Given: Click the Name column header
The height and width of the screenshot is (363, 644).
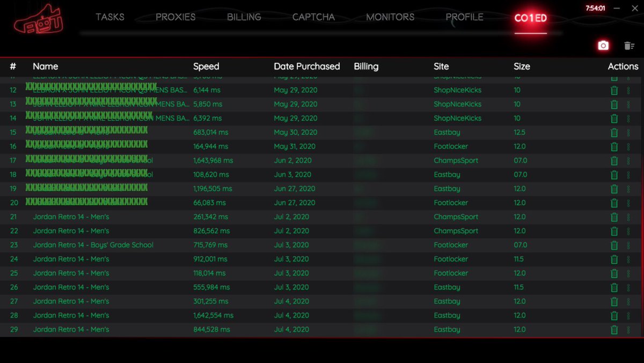Looking at the screenshot, I should pyautogui.click(x=45, y=66).
